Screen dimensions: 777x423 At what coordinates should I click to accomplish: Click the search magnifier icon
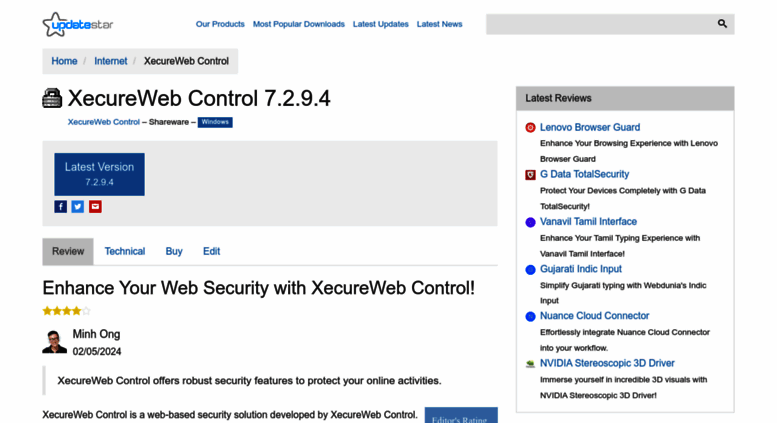(x=722, y=24)
